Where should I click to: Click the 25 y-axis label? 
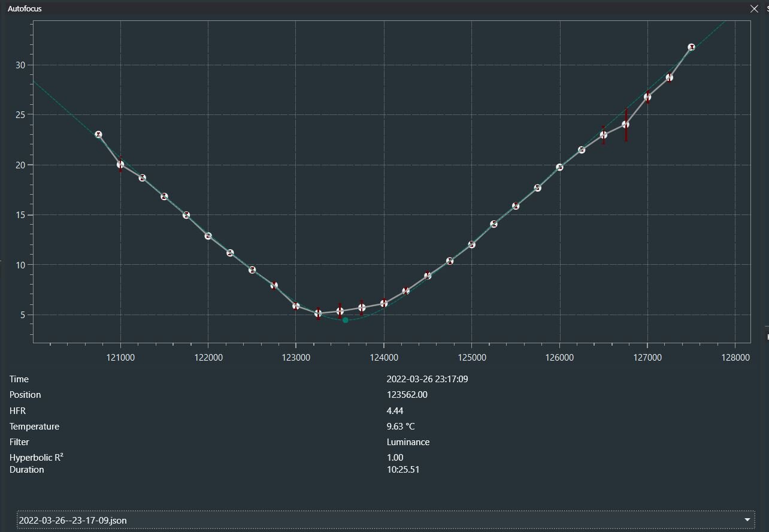coord(20,115)
